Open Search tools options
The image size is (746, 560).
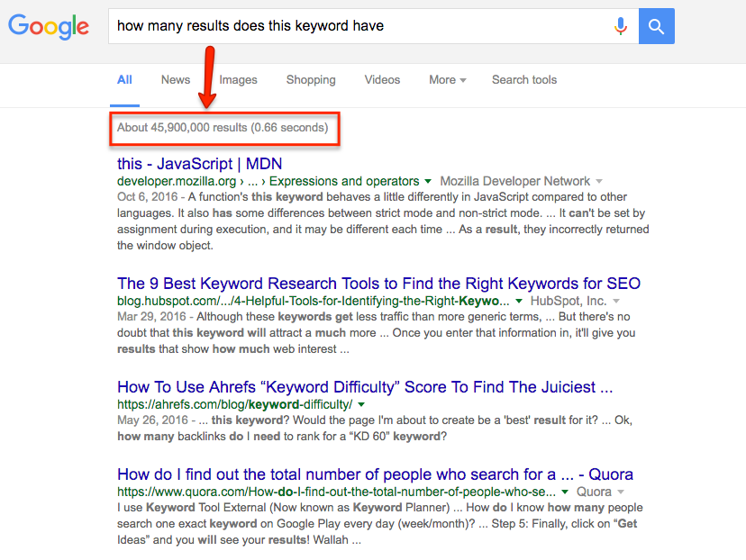524,80
